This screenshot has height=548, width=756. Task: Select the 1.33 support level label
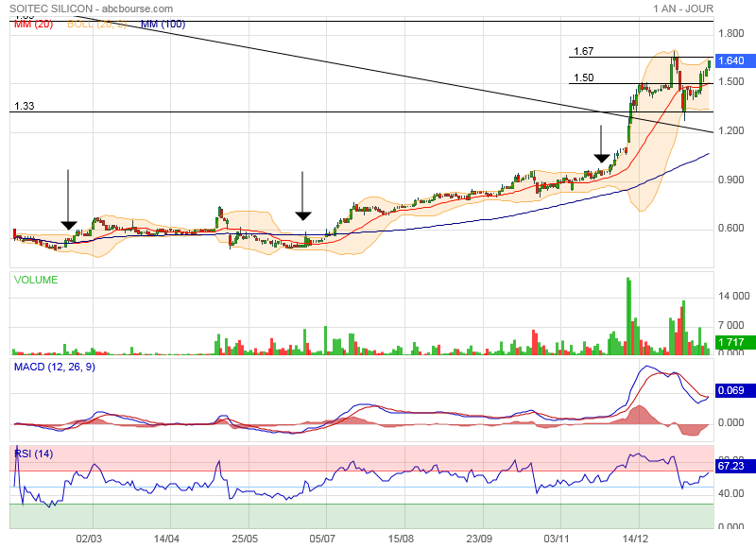coord(25,106)
